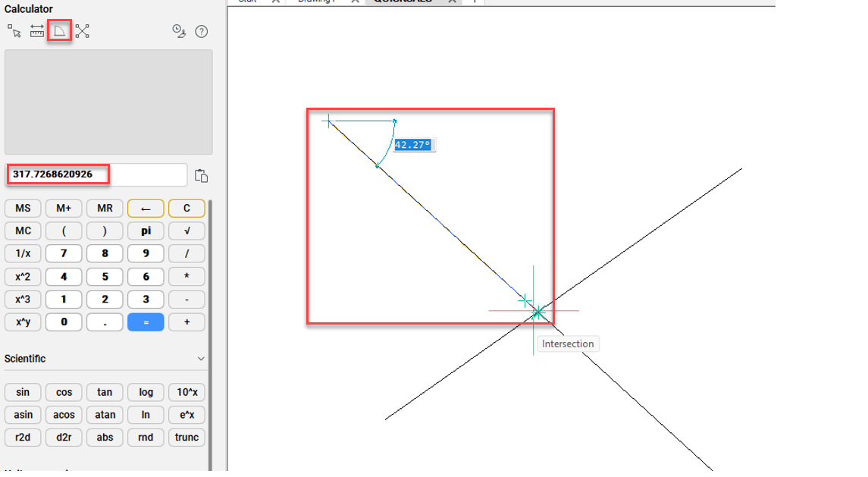This screenshot has width=868, height=477.
Task: Click the Get Coordinates pointer icon
Action: (x=14, y=31)
